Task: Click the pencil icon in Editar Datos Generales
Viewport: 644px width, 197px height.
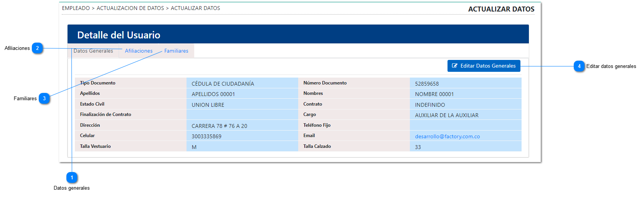Action: (x=455, y=66)
